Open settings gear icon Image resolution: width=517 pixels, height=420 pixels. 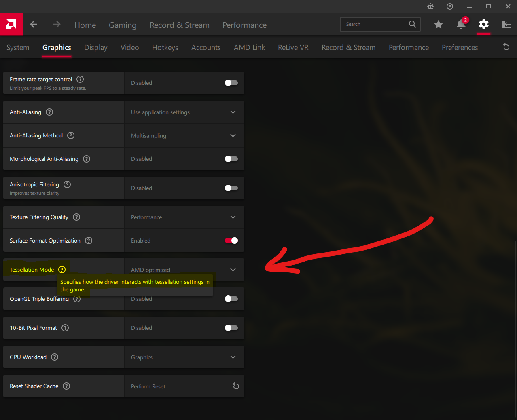(483, 24)
